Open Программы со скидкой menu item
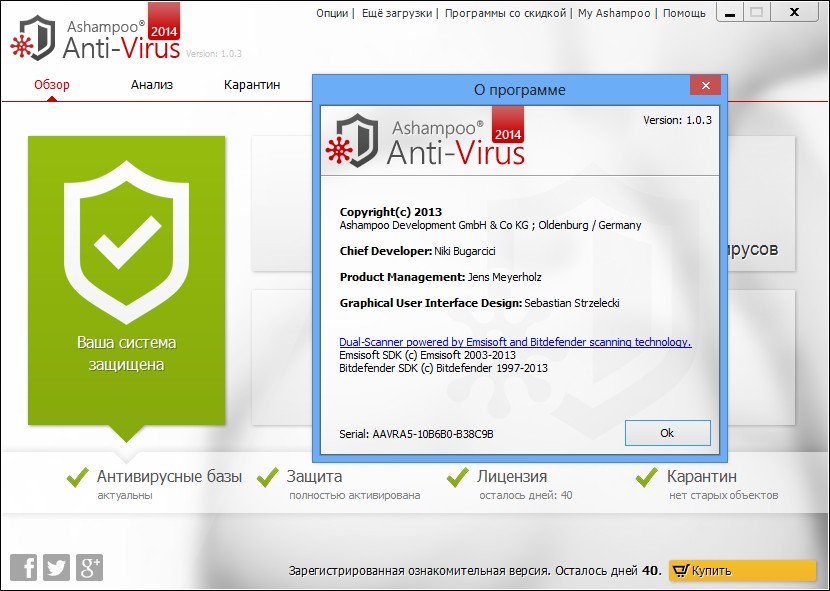Viewport: 830px width, 591px height. (x=506, y=13)
